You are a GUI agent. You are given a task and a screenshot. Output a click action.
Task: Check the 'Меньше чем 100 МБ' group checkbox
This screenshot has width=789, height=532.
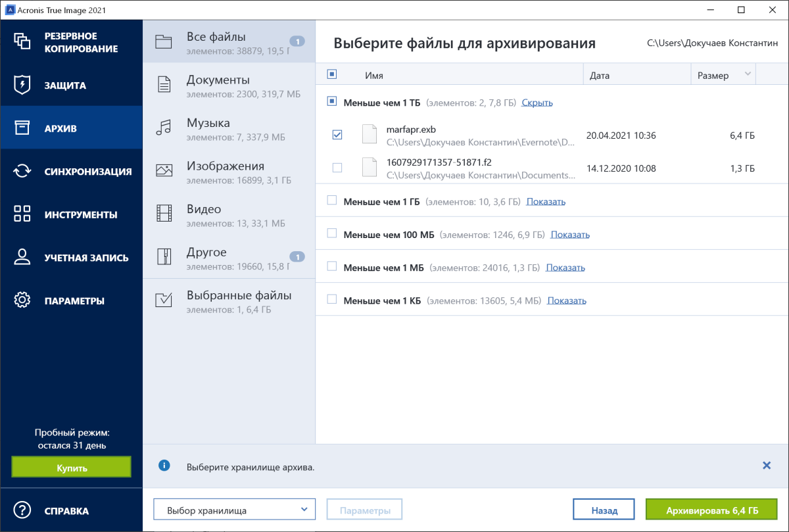(331, 233)
